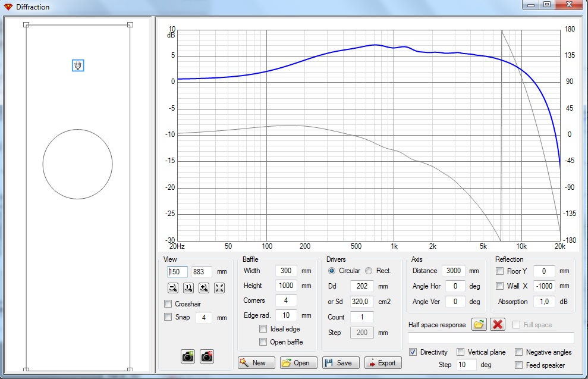Fit baffle drawing to view
The image size is (588, 379).
point(219,288)
